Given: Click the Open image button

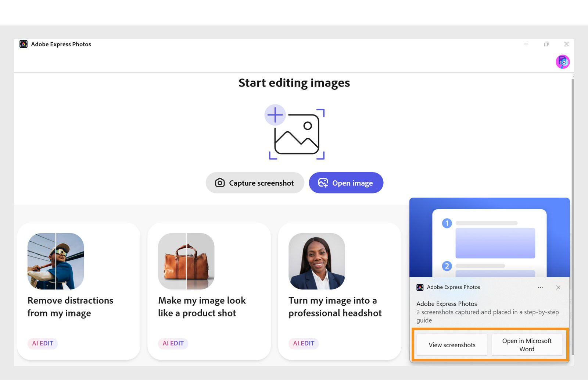Looking at the screenshot, I should (x=346, y=183).
